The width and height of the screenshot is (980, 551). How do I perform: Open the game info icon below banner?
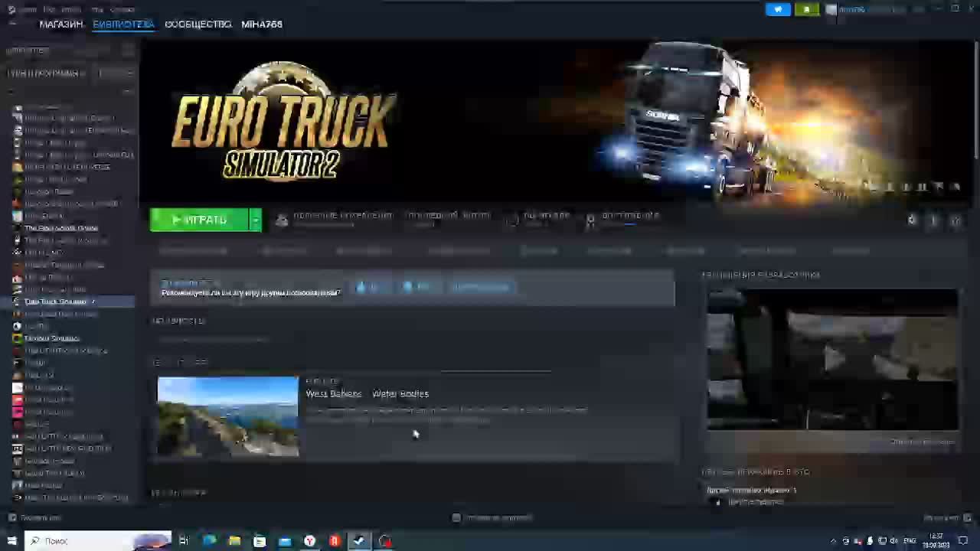pyautogui.click(x=933, y=220)
